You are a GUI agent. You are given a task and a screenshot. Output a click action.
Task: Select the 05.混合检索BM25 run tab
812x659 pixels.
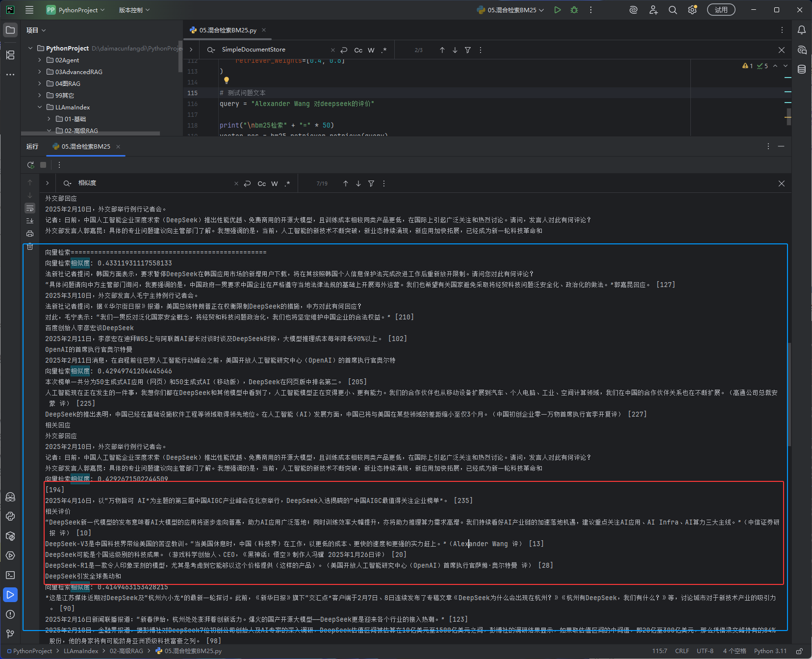(86, 146)
